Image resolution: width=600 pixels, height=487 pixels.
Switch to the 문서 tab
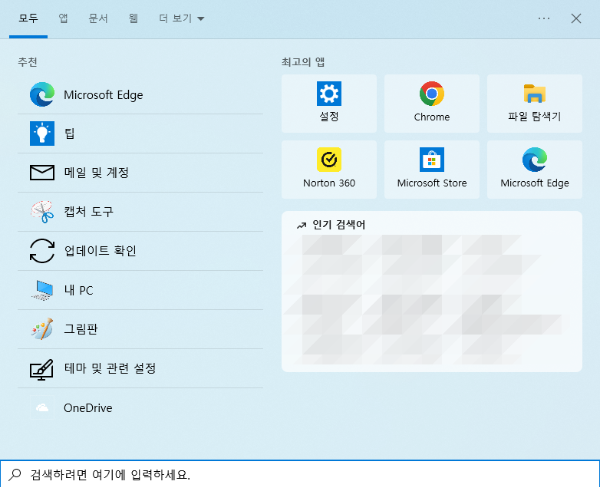pos(98,18)
